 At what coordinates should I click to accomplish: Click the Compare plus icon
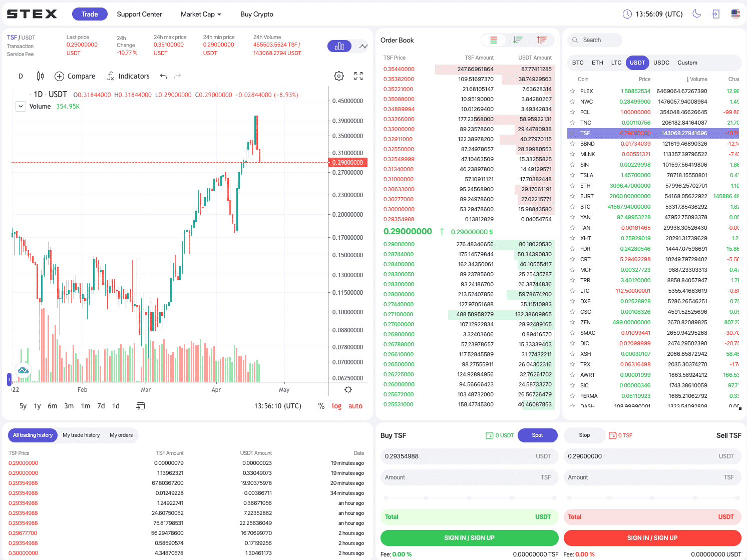pyautogui.click(x=59, y=76)
